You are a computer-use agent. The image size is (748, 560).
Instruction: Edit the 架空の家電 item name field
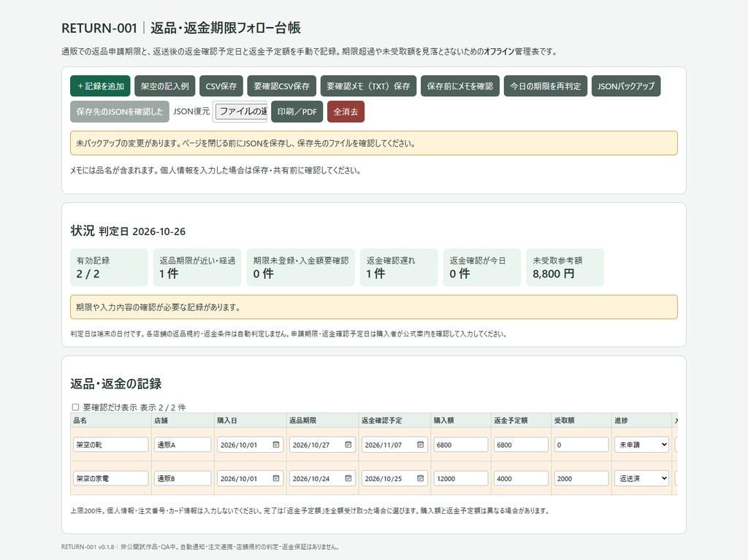coord(111,478)
